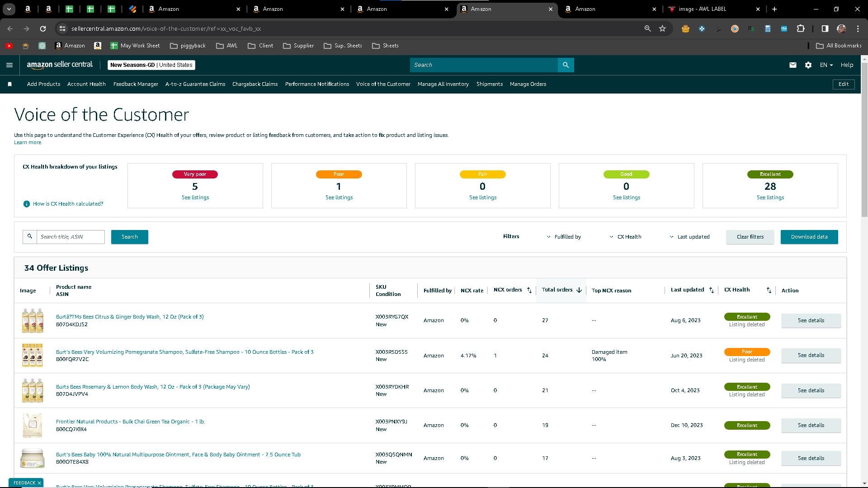Open the YouTube bookmark icon
The image size is (868, 488).
click(9, 46)
